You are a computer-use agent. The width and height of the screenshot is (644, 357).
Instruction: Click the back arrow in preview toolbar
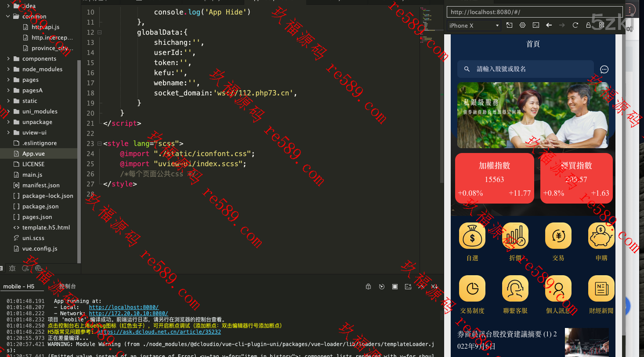click(x=549, y=25)
